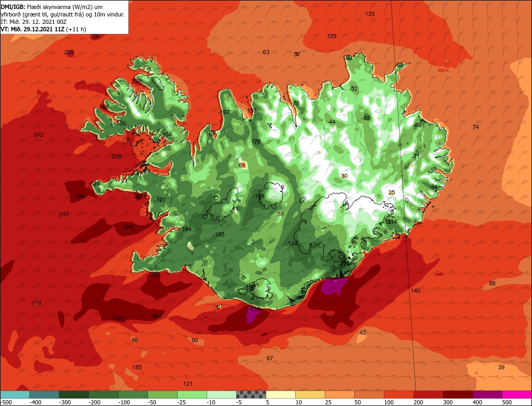Click the -179 value in north Iceland
532x406 pixels.
(x=254, y=141)
